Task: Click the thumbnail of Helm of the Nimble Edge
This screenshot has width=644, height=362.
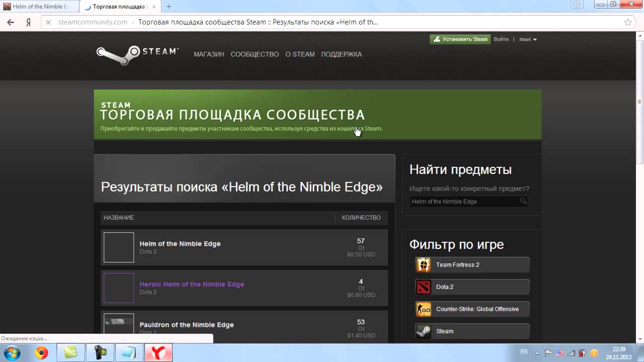Action: [x=119, y=247]
